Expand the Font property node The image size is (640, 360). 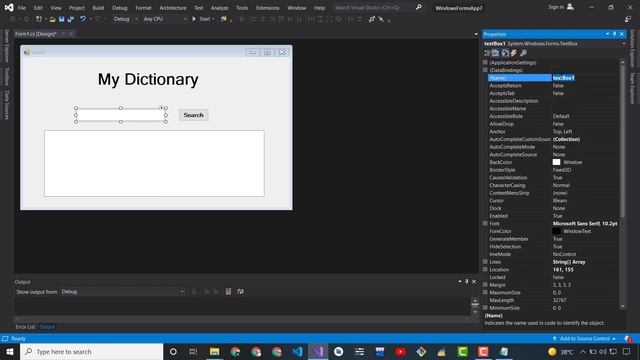click(x=485, y=223)
